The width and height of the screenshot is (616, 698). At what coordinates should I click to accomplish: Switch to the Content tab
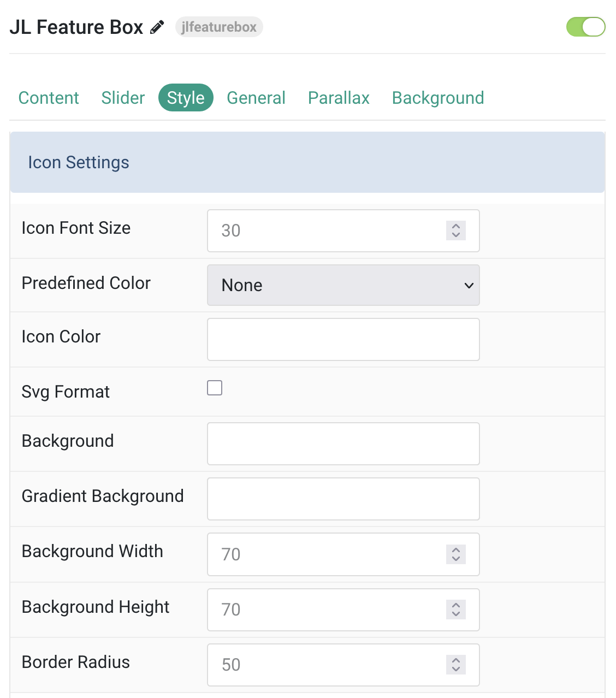click(49, 98)
